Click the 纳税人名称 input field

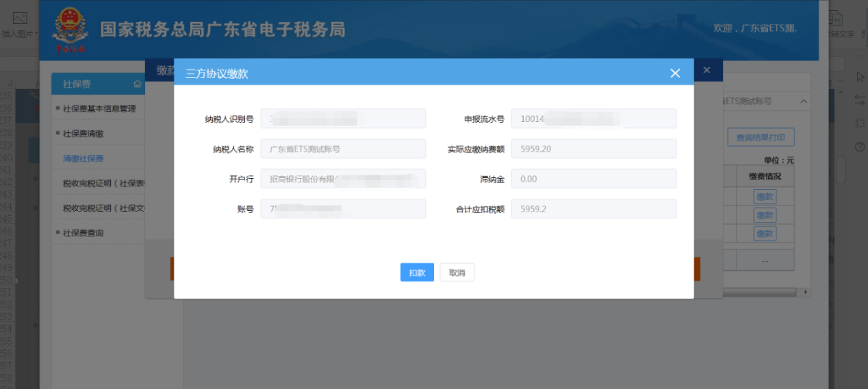click(343, 149)
